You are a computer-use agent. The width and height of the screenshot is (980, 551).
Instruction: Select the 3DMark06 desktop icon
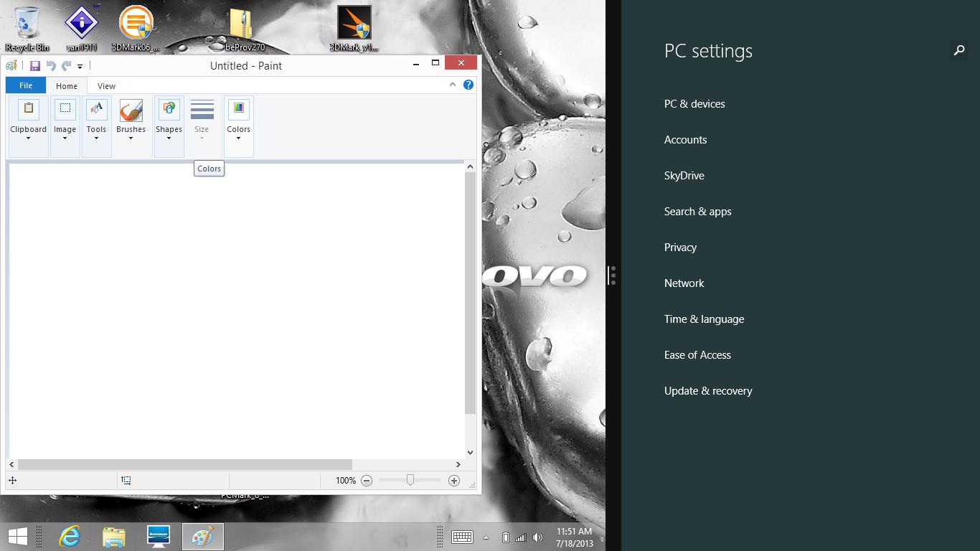tap(136, 29)
